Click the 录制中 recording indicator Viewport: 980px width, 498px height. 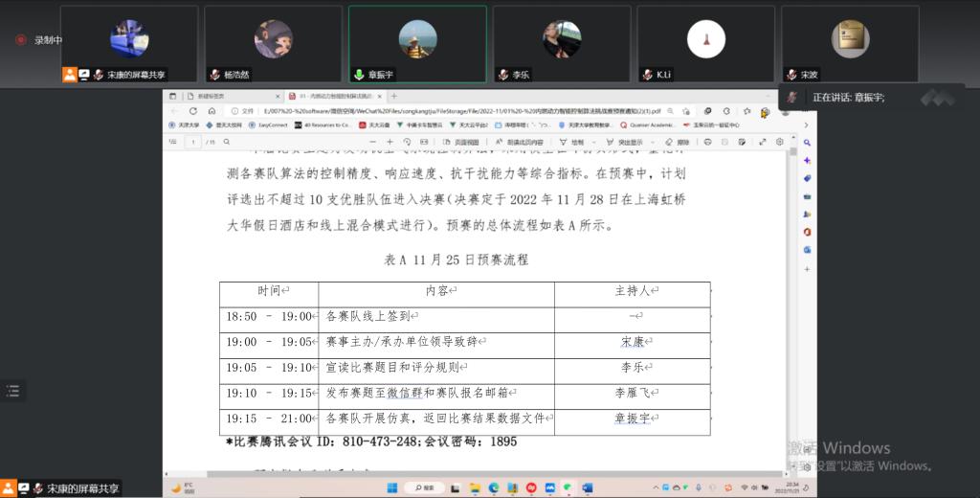pyautogui.click(x=39, y=40)
